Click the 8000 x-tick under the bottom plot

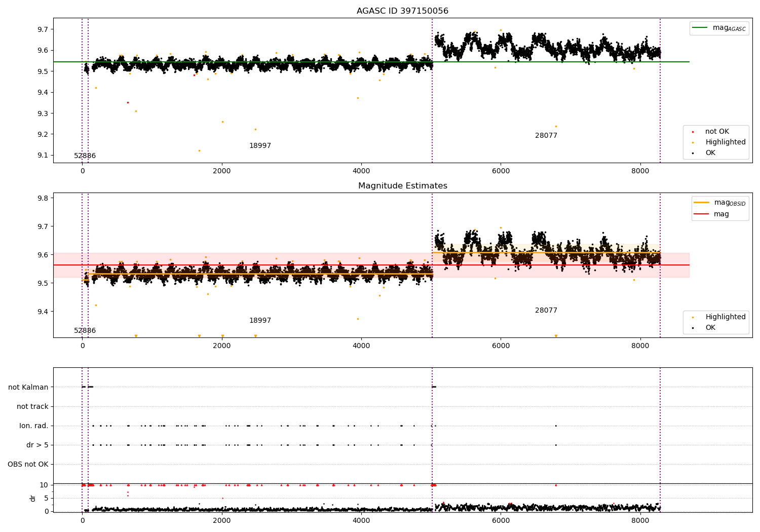(640, 521)
